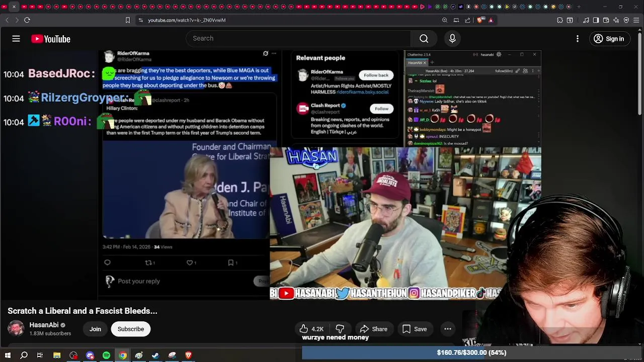Viewport: 644px width, 362px height.
Task: Open the HasanAbi channel name link
Action: pyautogui.click(x=44, y=325)
